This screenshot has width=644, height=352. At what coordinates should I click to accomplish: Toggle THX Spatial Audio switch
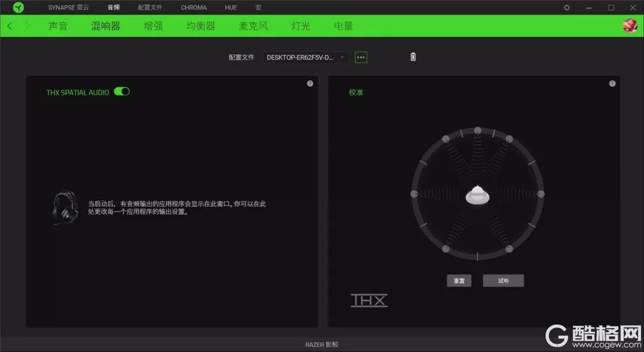tap(122, 92)
